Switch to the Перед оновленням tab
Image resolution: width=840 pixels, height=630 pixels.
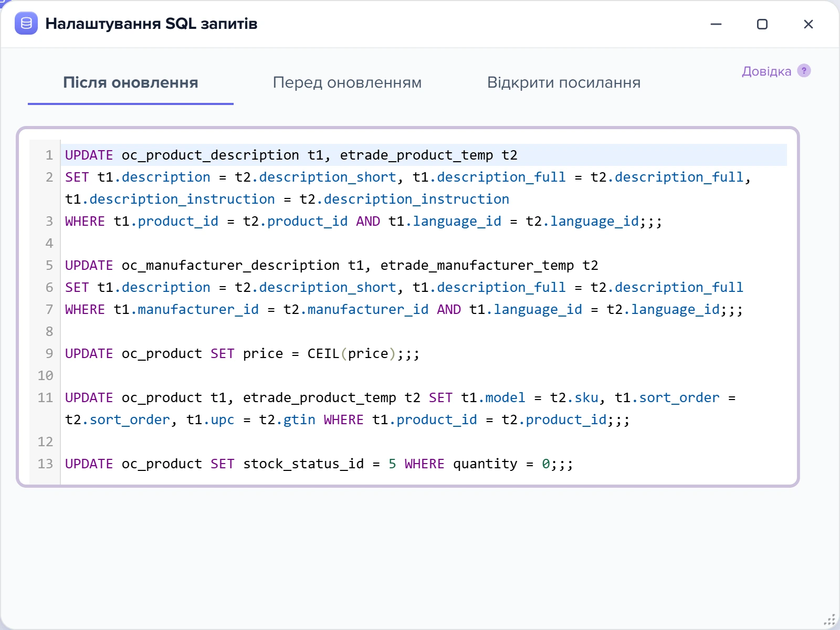pos(347,82)
